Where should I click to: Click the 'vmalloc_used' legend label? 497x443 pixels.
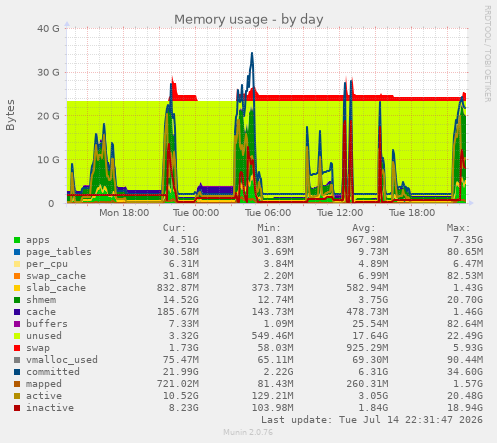62,360
